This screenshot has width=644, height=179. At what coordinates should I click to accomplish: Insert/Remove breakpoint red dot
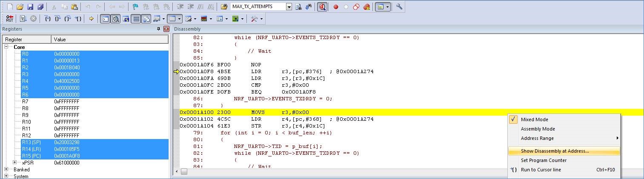336,7
